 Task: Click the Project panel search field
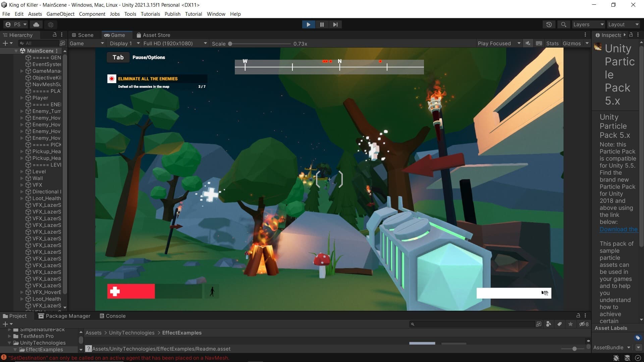click(x=472, y=324)
